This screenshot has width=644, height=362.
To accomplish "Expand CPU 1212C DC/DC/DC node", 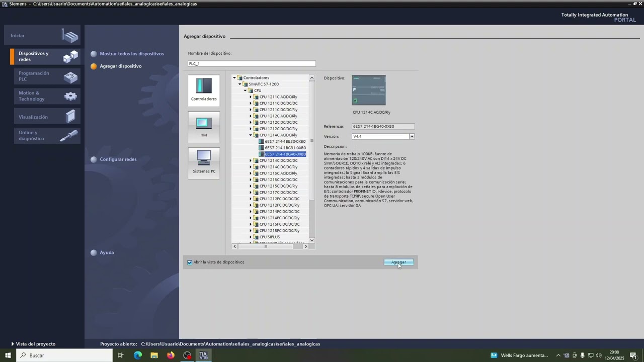I will pos(251,122).
